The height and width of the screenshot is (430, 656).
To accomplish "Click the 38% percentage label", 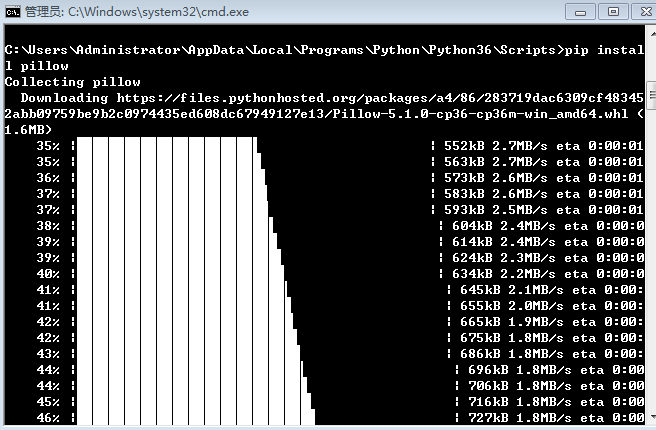I will pyautogui.click(x=48, y=225).
